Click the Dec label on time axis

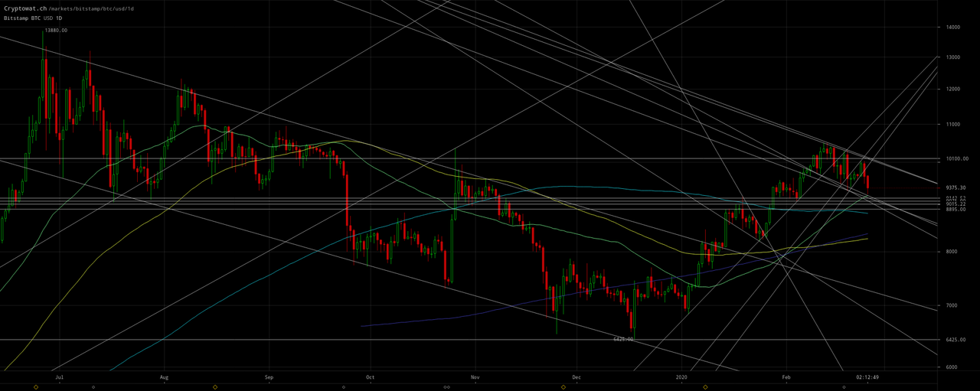[x=577, y=377]
